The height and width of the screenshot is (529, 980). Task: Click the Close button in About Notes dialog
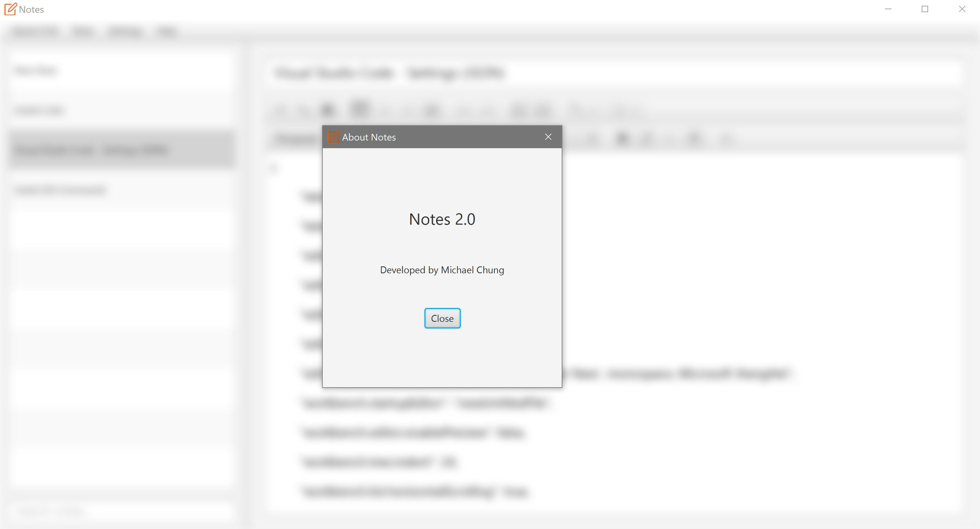click(x=442, y=318)
